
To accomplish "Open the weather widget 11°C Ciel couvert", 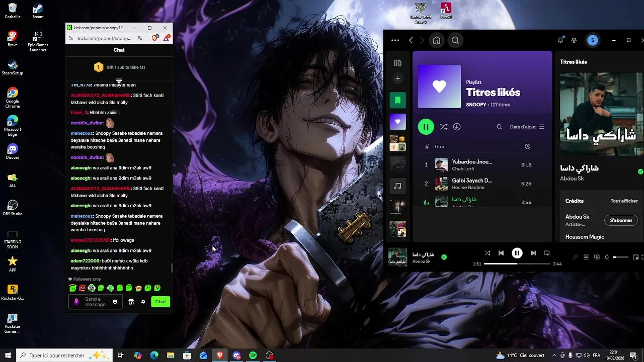I will coord(520,355).
